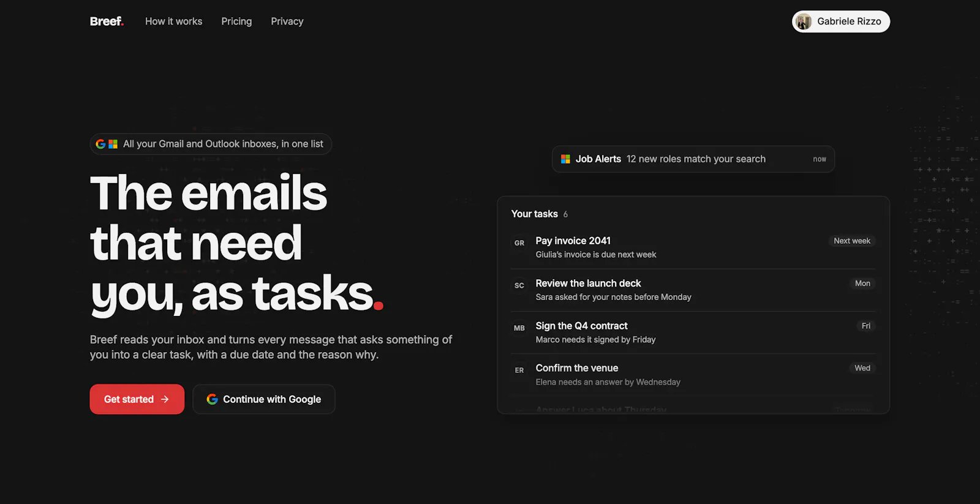The image size is (980, 504).
Task: Click the task count 6
Action: tap(565, 214)
